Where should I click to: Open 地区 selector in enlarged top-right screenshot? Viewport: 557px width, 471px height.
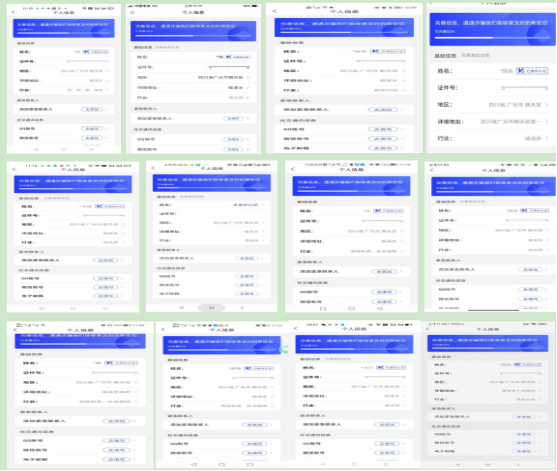pyautogui.click(x=493, y=105)
